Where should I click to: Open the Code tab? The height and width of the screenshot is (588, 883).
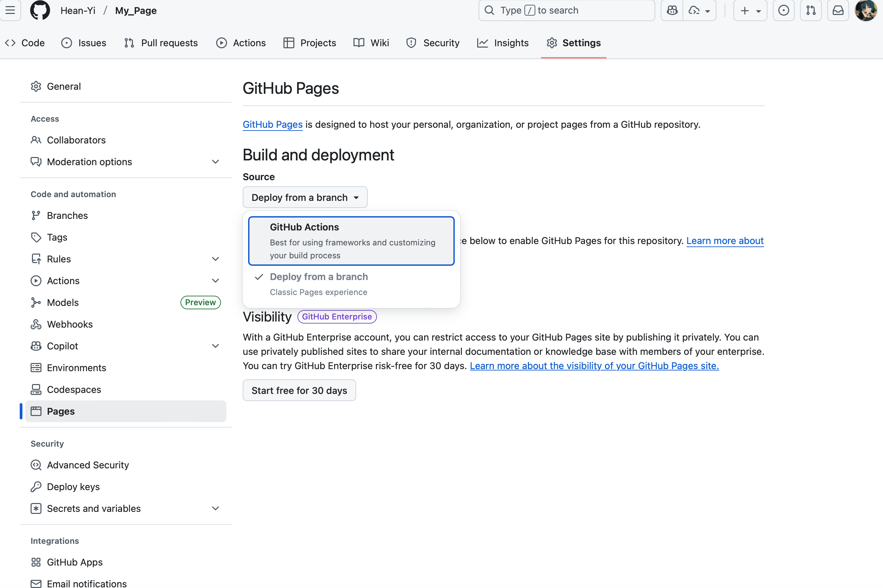coord(25,43)
